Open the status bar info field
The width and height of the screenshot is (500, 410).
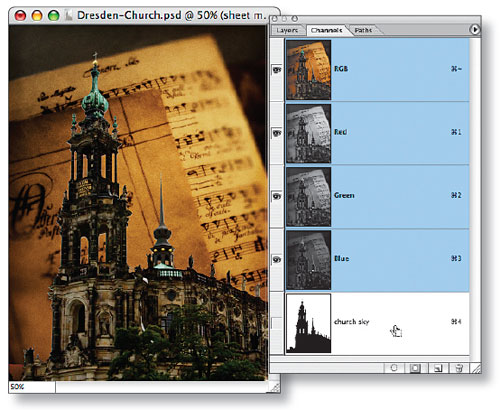click(162, 387)
